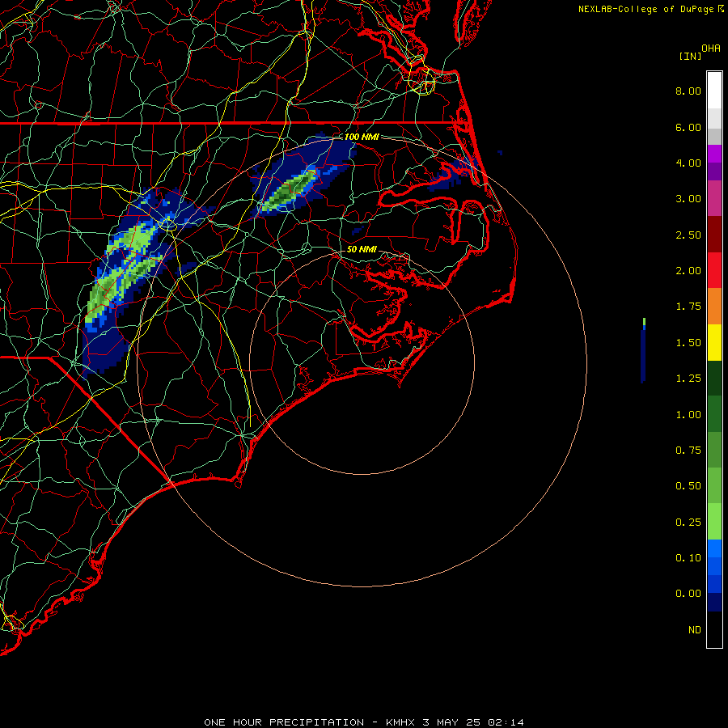This screenshot has width=728, height=728.
Task: Click the dark red 2.50 inch swatch
Action: click(x=714, y=235)
